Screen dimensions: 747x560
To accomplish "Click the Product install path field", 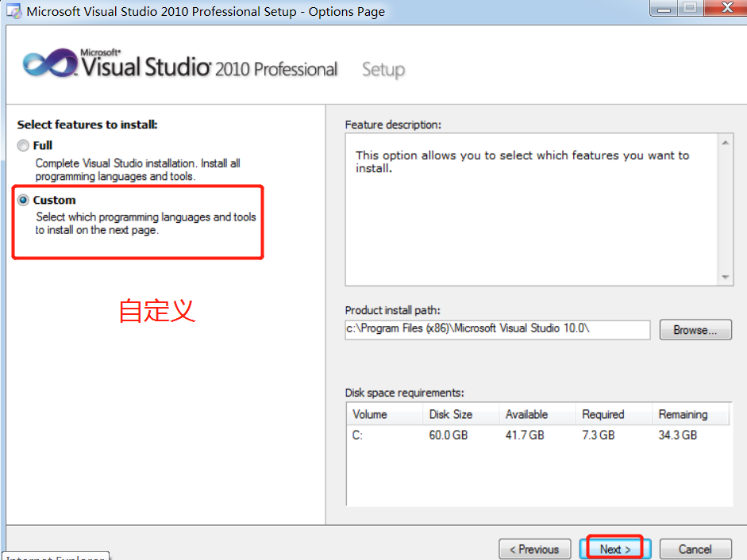I will pyautogui.click(x=497, y=329).
